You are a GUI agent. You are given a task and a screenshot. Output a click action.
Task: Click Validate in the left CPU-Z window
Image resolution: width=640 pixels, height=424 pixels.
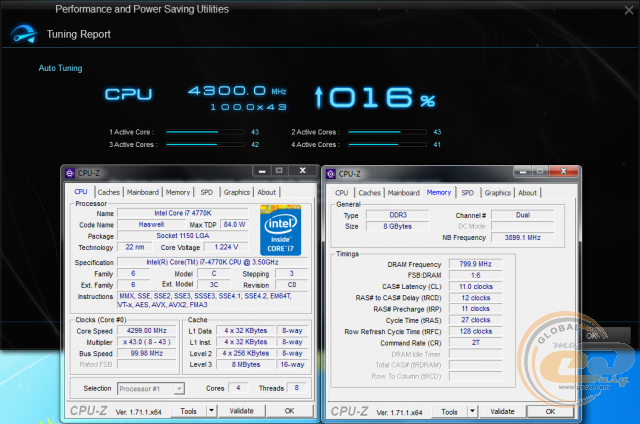(242, 411)
